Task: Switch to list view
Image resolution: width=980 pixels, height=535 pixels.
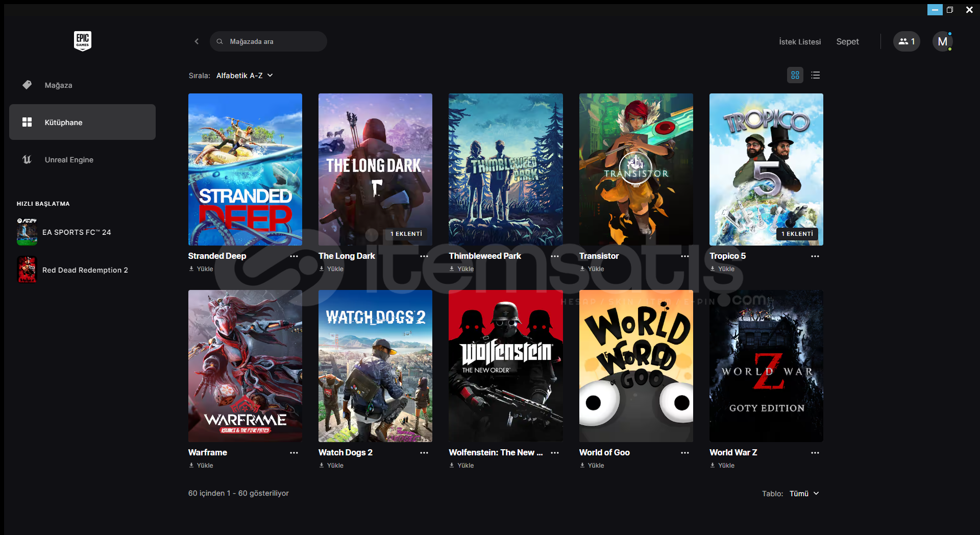Action: (816, 75)
